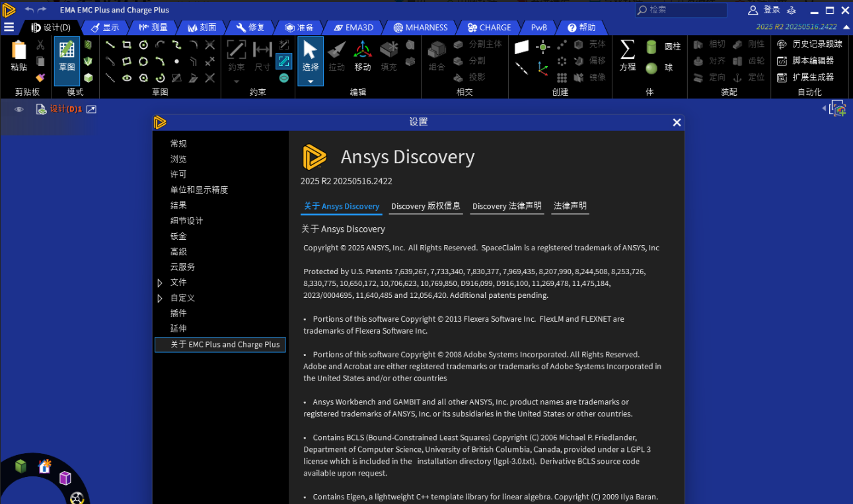853x504 pixels.
Task: Open the EMA3D ribbon tab
Action: (x=353, y=27)
